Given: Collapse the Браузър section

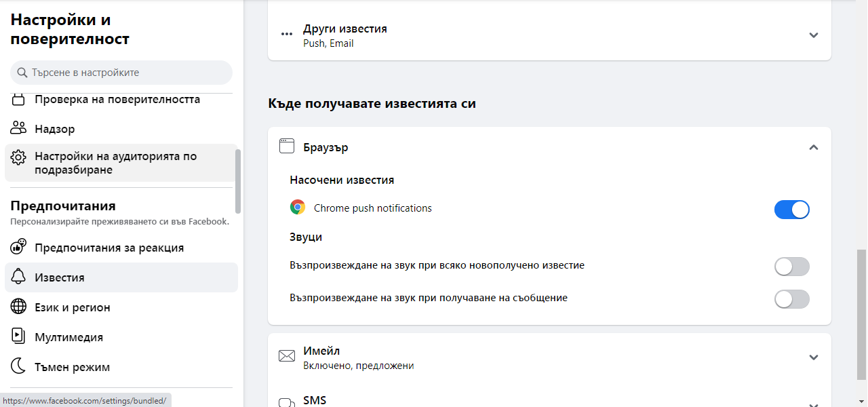Looking at the screenshot, I should 814,147.
